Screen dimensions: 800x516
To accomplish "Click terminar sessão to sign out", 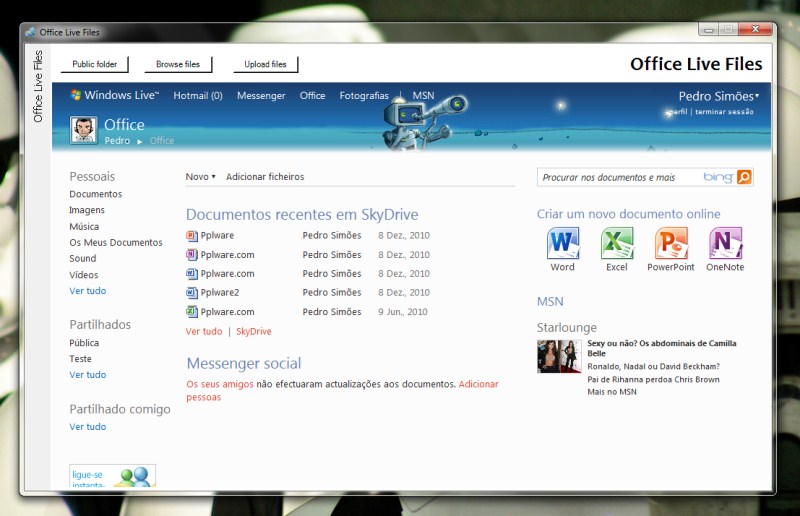I will (724, 111).
